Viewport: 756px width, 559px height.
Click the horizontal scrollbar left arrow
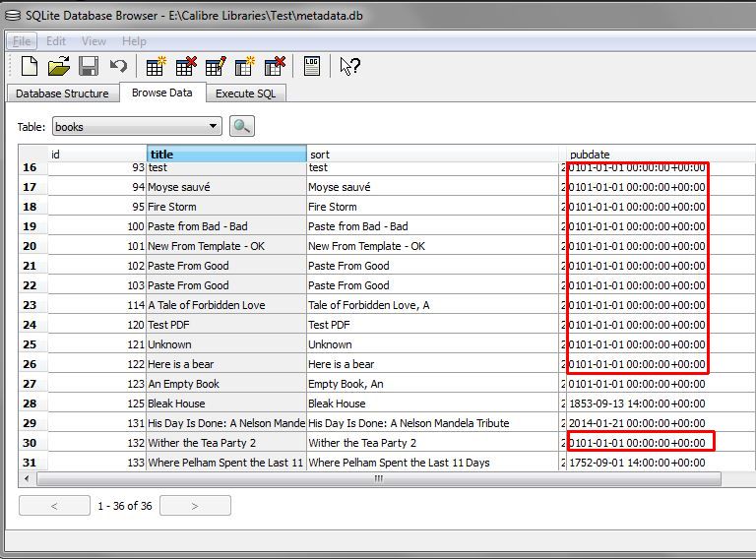coord(27,478)
